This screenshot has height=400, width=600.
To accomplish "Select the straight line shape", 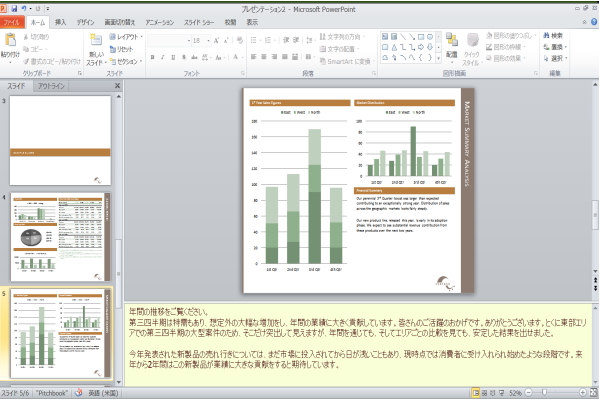I will pyautogui.click(x=403, y=37).
